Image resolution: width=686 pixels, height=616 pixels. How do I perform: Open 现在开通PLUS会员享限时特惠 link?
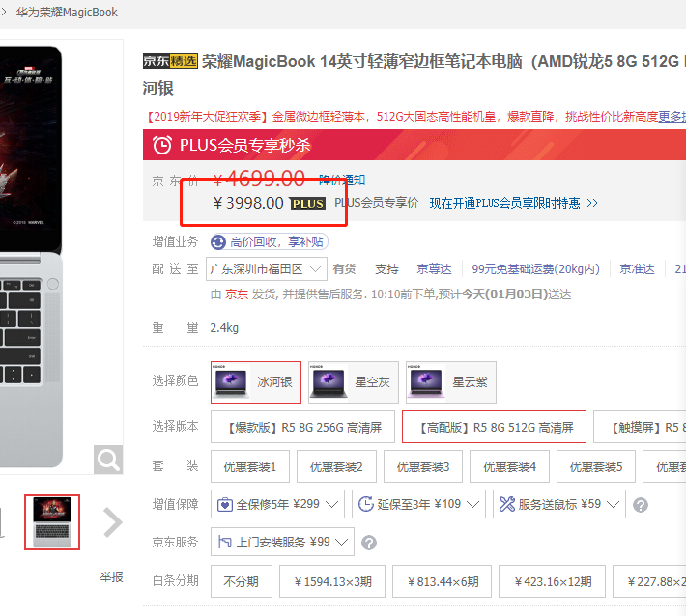pyautogui.click(x=513, y=203)
